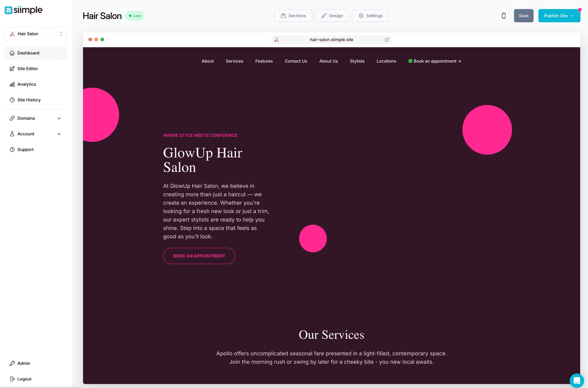
Task: View Site History
Action: (x=29, y=100)
